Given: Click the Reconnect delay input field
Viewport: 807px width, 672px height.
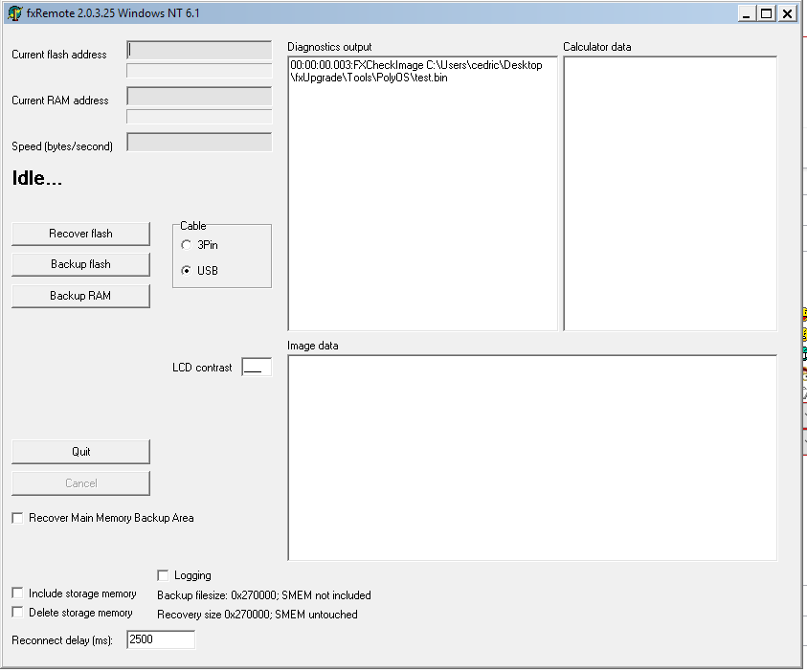Looking at the screenshot, I should point(161,639).
